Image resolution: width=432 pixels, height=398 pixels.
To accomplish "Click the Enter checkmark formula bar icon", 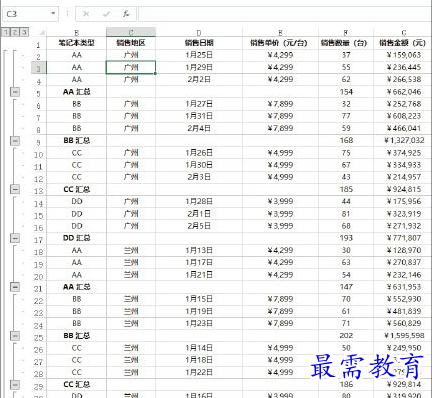I will tap(107, 14).
